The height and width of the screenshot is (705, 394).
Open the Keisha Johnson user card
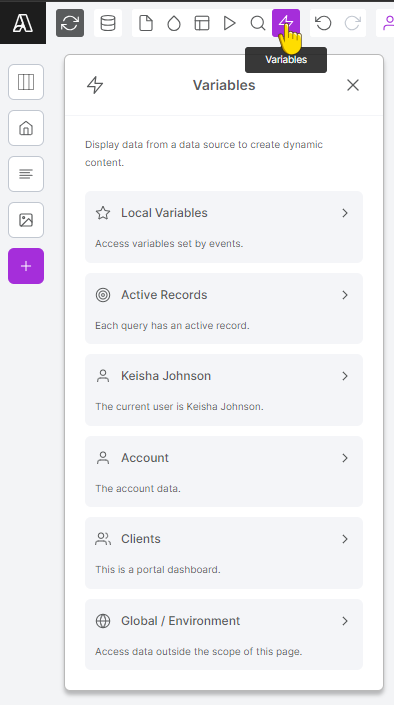[224, 390]
